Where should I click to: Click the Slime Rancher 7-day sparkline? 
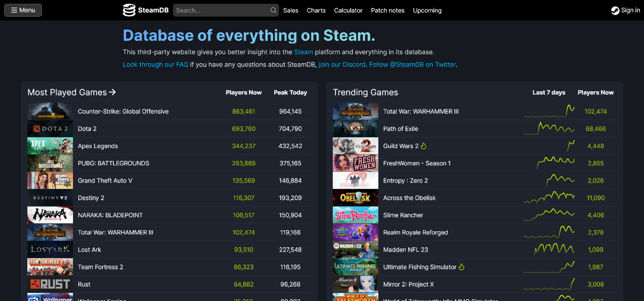coord(549,215)
